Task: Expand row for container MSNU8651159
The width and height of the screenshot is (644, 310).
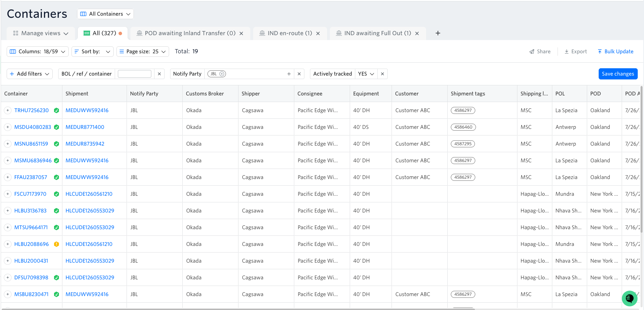Action: pyautogui.click(x=8, y=144)
